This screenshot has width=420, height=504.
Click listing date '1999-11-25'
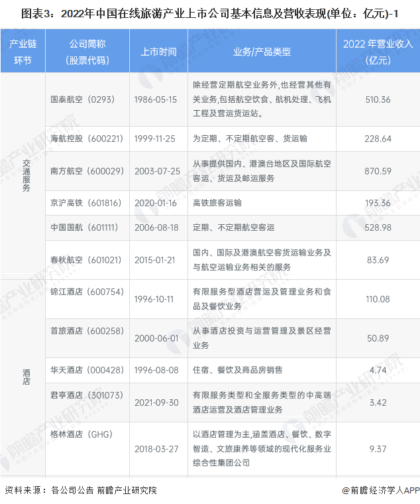155,139
